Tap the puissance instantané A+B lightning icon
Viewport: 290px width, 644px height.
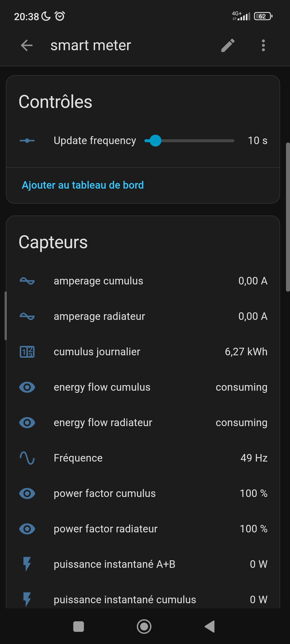pyautogui.click(x=27, y=564)
